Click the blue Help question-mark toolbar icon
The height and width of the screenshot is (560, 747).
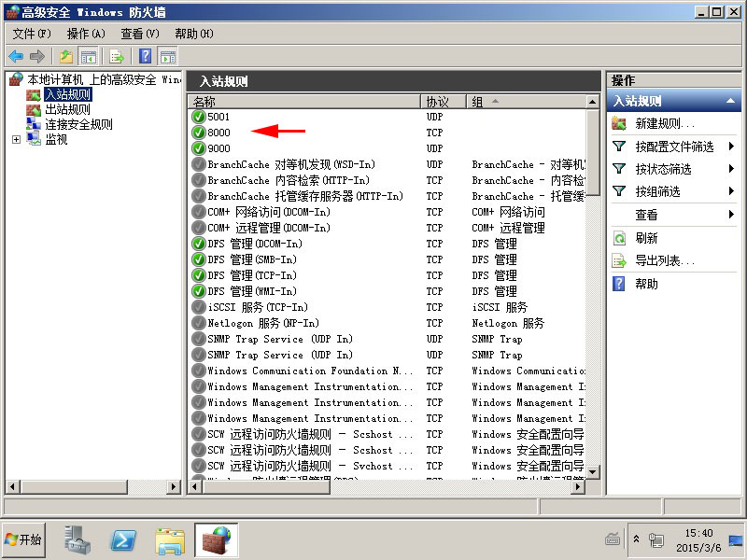click(146, 57)
